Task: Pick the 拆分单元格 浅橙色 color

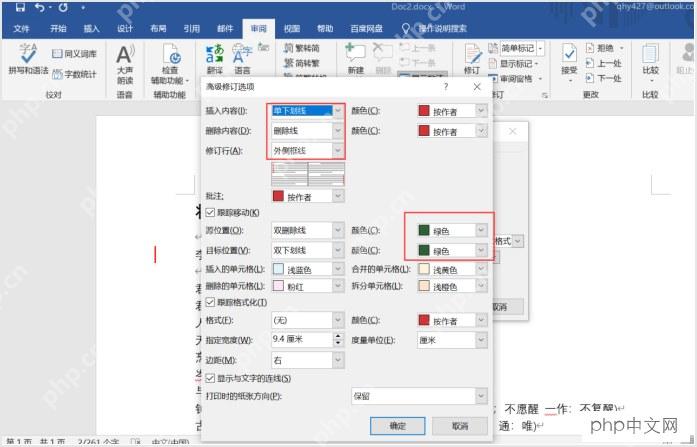Action: [452, 286]
